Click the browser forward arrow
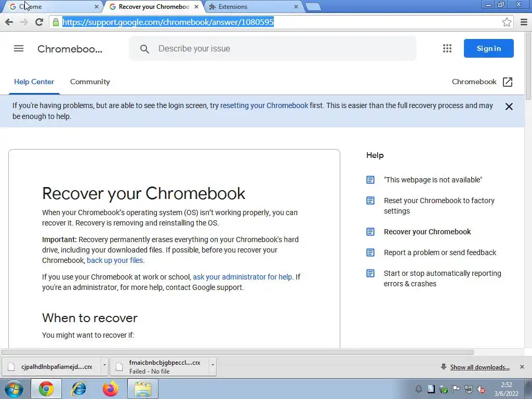 (x=24, y=22)
